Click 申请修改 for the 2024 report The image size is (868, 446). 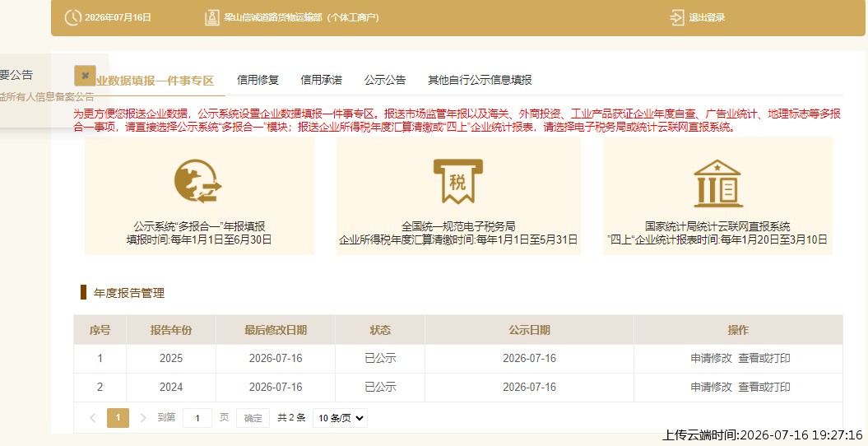pyautogui.click(x=712, y=387)
